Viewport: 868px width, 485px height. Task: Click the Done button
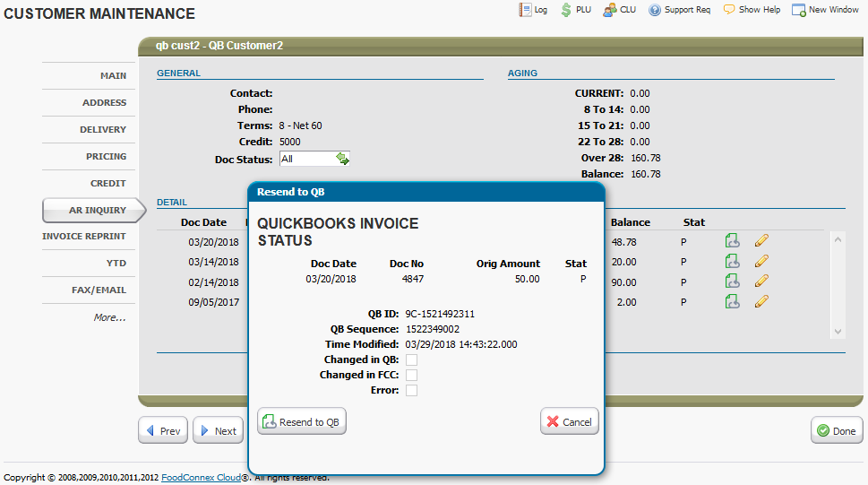[x=837, y=430]
